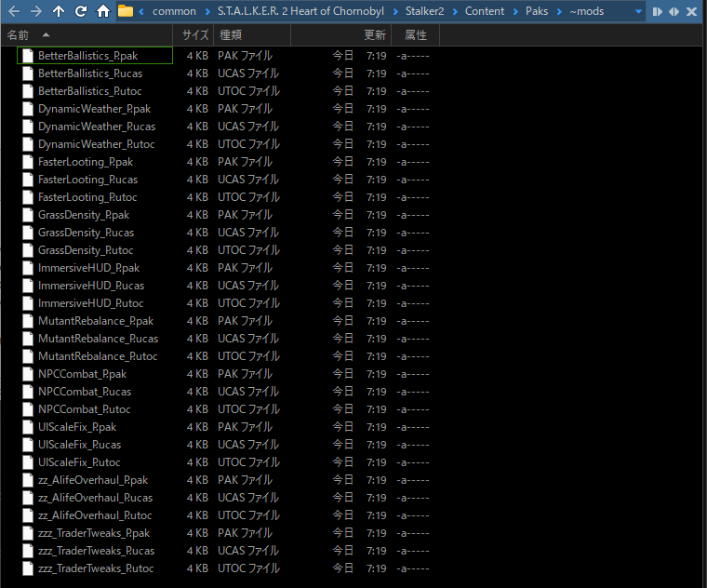This screenshot has height=588, width=707.
Task: Sort by the 名前 column header
Action: tap(87, 35)
